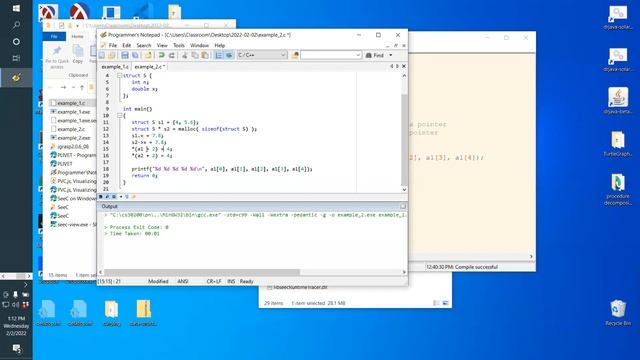640x360 pixels.
Task: Click the New file toolbar icon
Action: (102, 55)
